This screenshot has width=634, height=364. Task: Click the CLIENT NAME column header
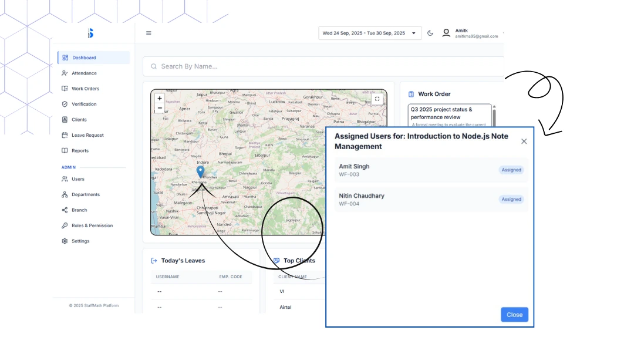click(x=293, y=277)
